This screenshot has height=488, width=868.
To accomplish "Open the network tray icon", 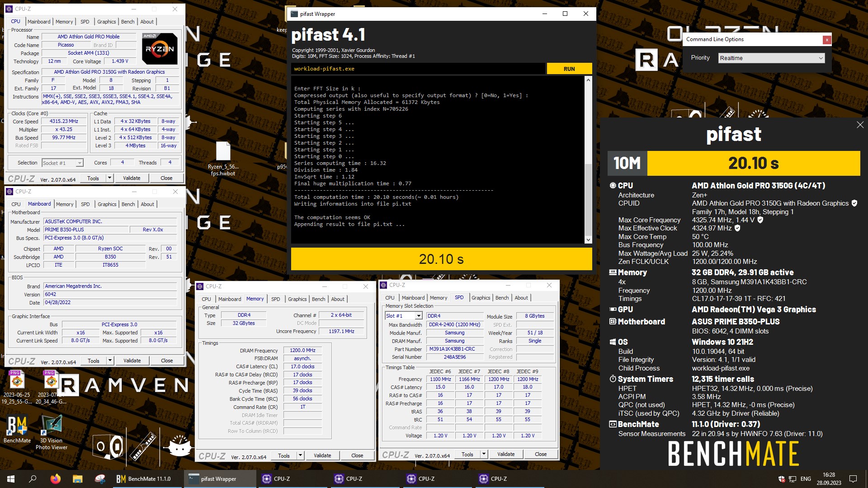I will coord(793,479).
